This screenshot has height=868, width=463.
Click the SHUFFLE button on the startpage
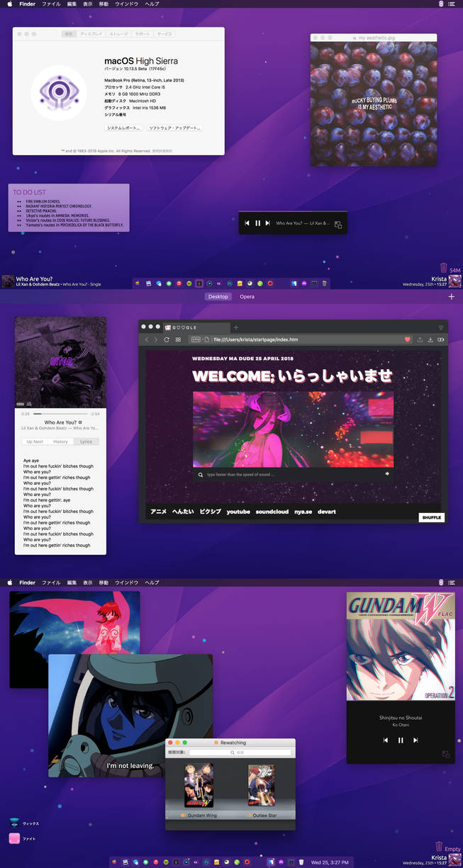[432, 517]
